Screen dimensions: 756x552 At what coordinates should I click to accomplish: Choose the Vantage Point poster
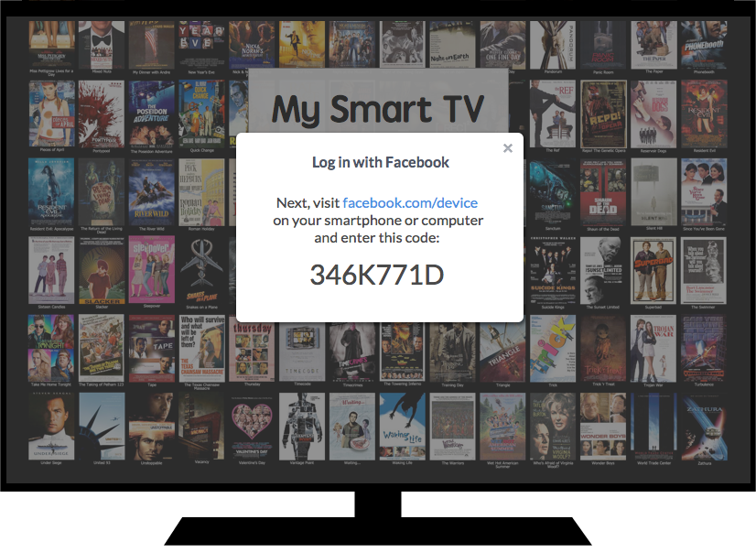pos(302,427)
